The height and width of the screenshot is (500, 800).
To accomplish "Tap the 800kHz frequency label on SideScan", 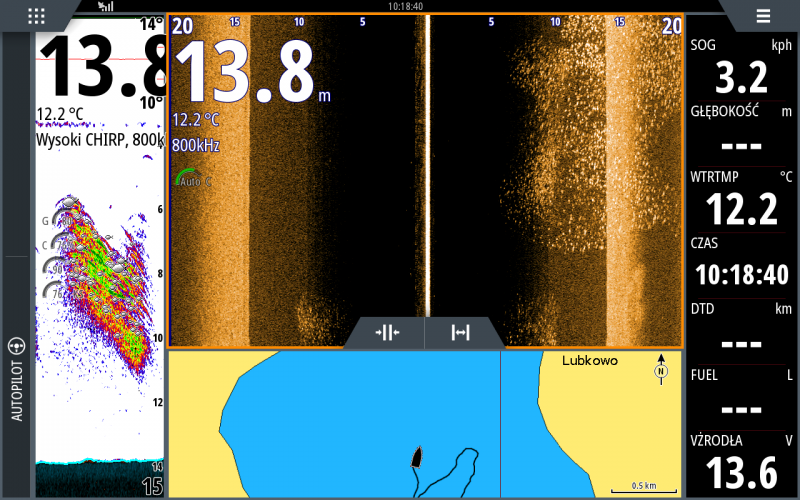I will tap(196, 145).
